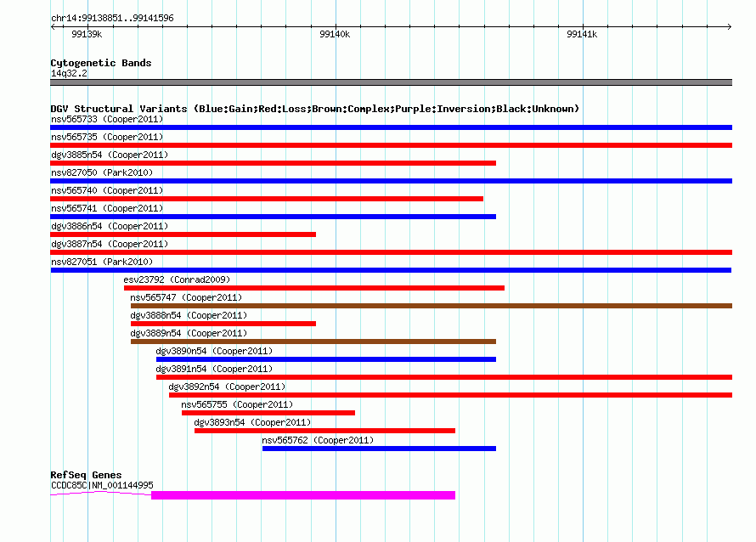Click the nsv565747 (Cooper2011) label
Image resolution: width=756 pixels, height=542 pixels.
tap(186, 297)
